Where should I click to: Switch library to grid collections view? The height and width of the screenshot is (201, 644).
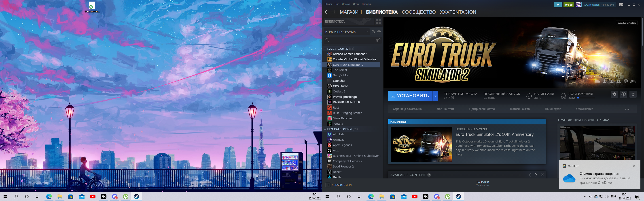point(378,21)
